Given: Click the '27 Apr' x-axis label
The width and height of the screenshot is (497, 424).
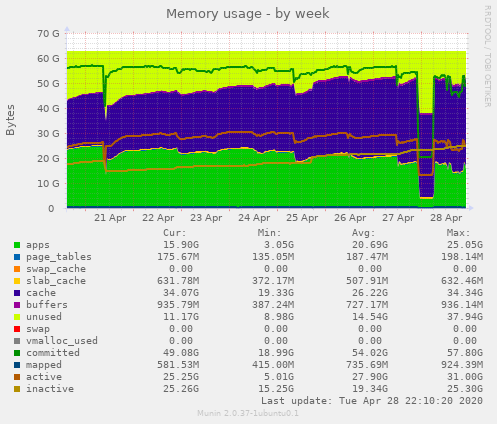Looking at the screenshot, I should click(x=398, y=218).
